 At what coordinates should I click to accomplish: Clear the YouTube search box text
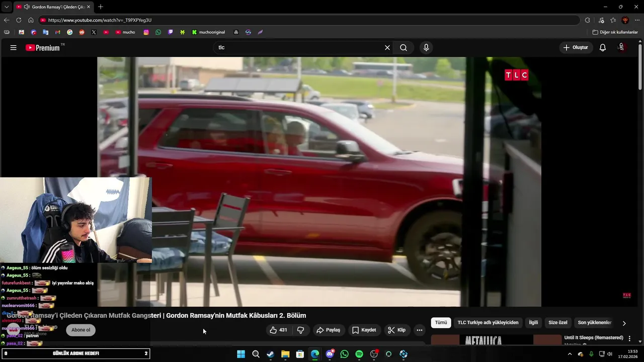coord(387,48)
